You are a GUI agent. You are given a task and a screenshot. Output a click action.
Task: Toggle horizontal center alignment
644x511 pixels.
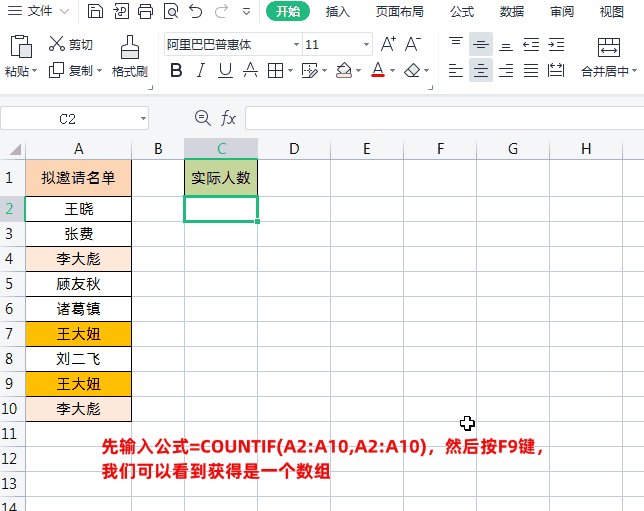[481, 71]
